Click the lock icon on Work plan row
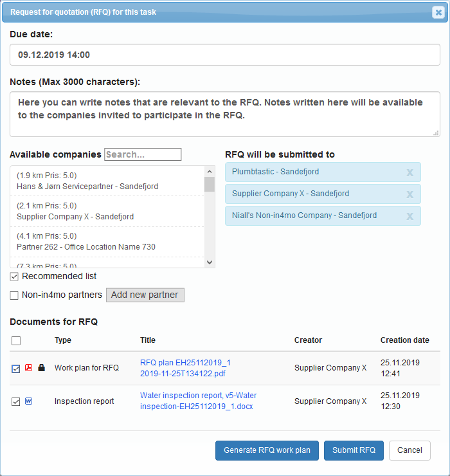Viewport: 450px width, 476px height. point(42,368)
